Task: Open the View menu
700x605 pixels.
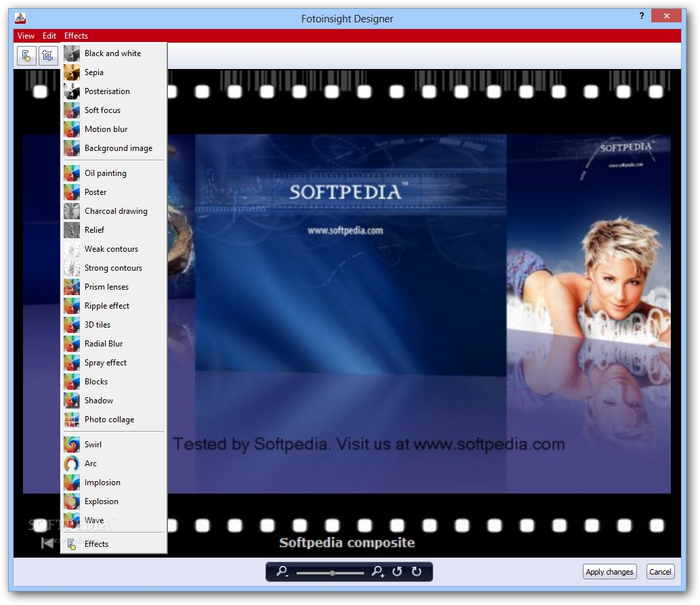Action: point(26,36)
